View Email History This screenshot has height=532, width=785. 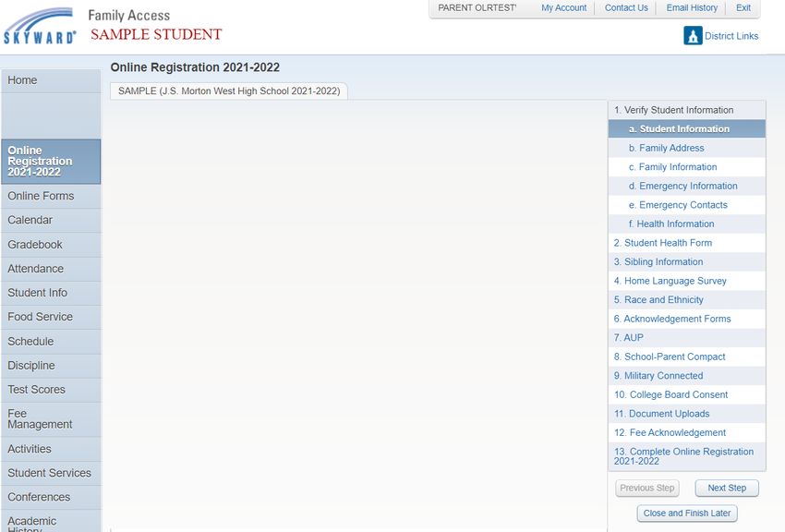point(692,8)
